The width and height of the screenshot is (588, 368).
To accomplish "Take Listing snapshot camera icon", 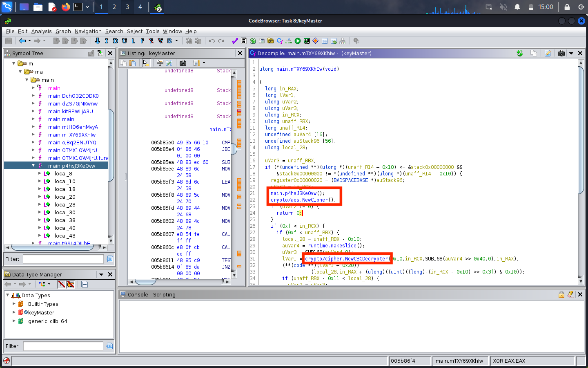I will click(x=183, y=63).
